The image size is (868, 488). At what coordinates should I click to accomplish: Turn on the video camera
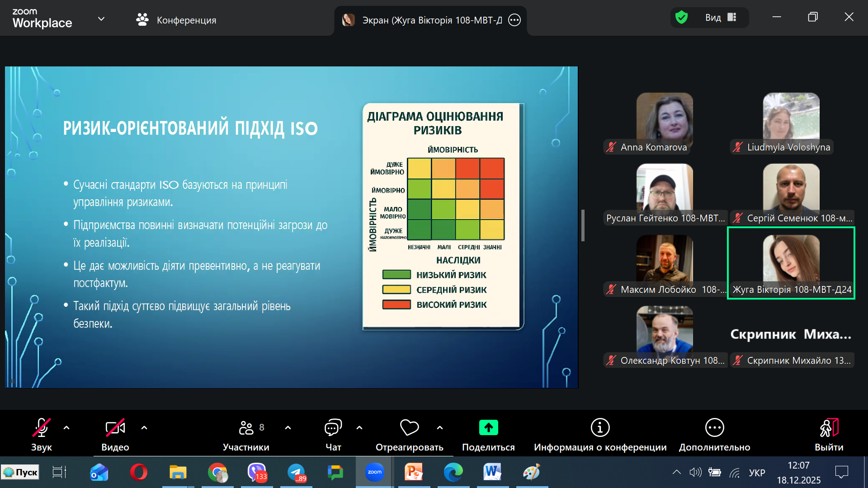(x=115, y=427)
